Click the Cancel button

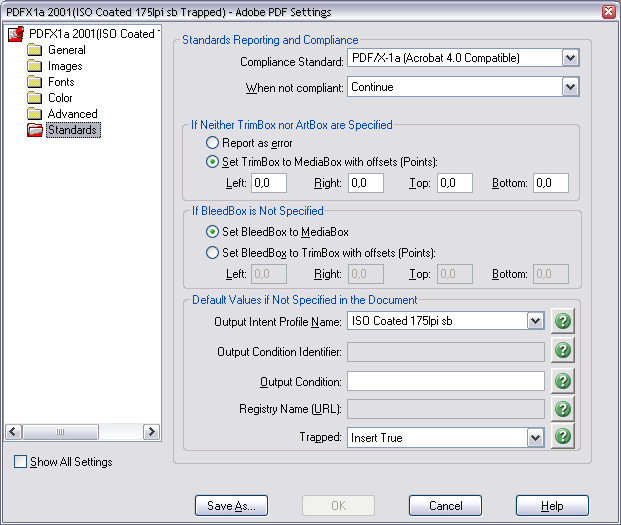click(446, 506)
